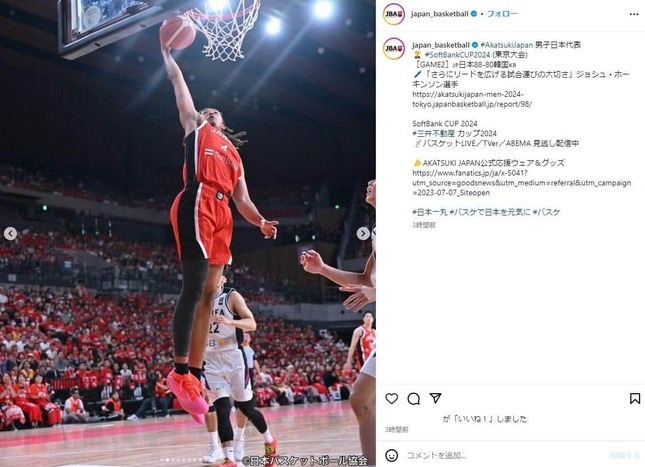This screenshot has width=645, height=467.
Task: Go to previous photo with left arrow
Action: 10,234
